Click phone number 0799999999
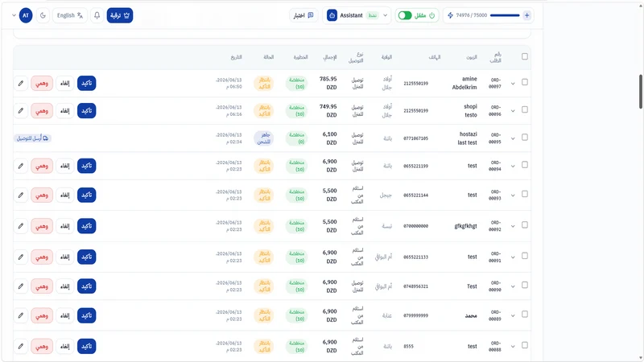Image resolution: width=644 pixels, height=362 pixels. point(415,315)
